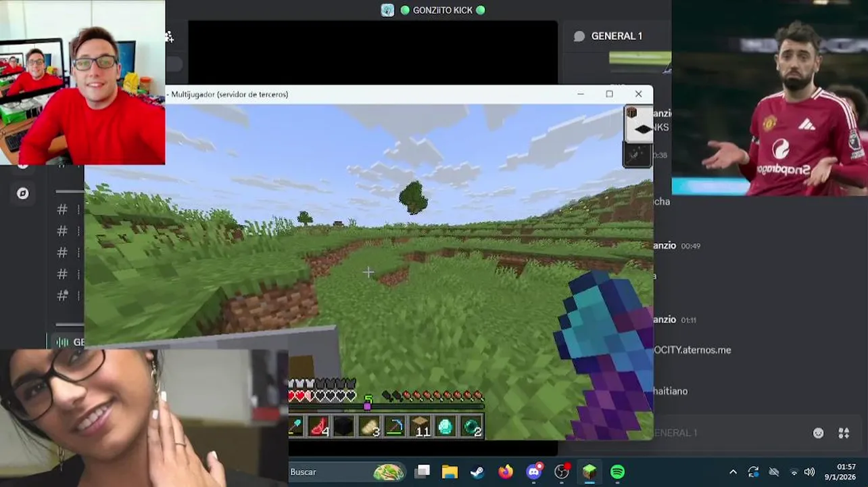Click the GENERAL 1 chat bubble icon
868x487 pixels.
pos(579,37)
